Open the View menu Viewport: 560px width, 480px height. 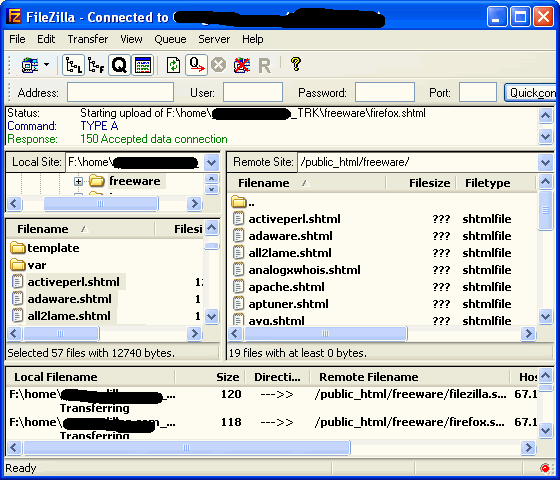click(x=131, y=39)
